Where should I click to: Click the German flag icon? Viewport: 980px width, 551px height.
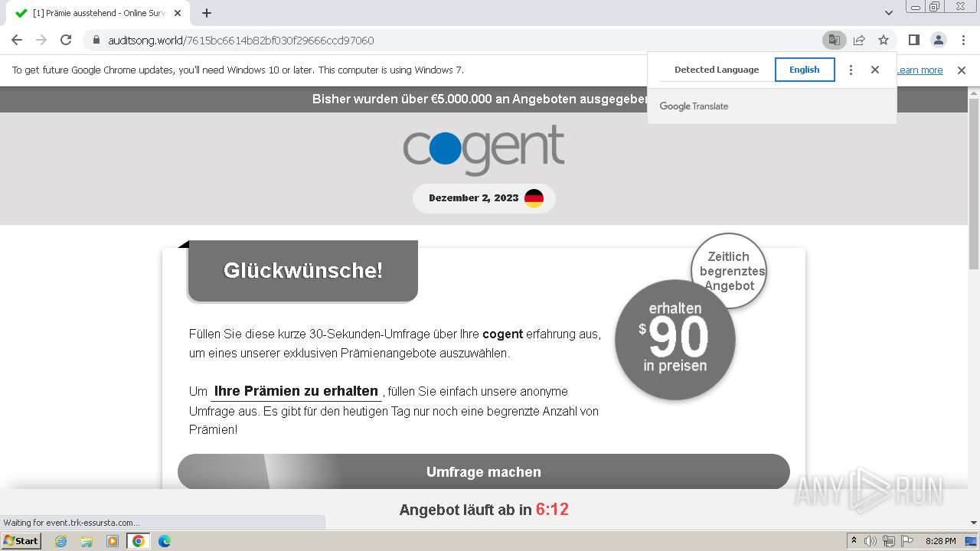coord(534,198)
